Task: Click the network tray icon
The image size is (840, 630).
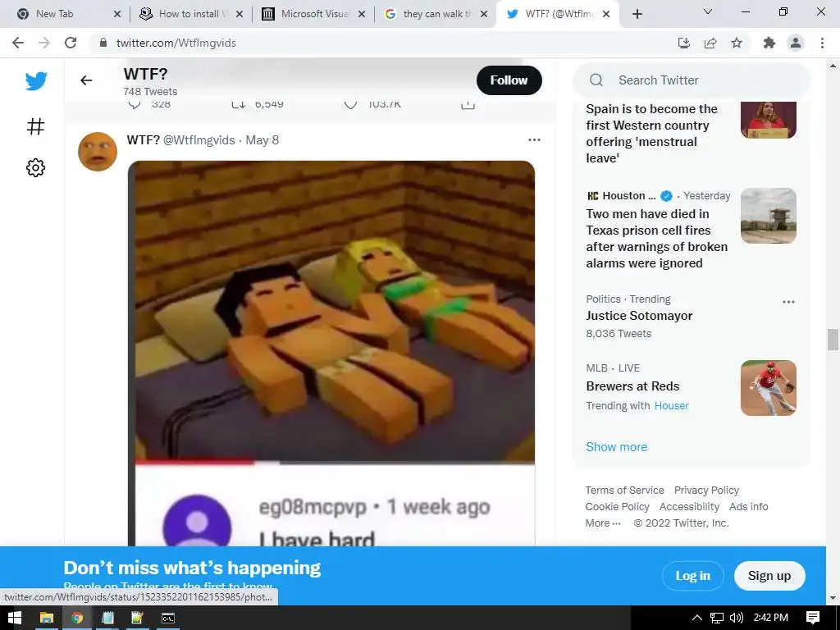Action: coord(717,618)
